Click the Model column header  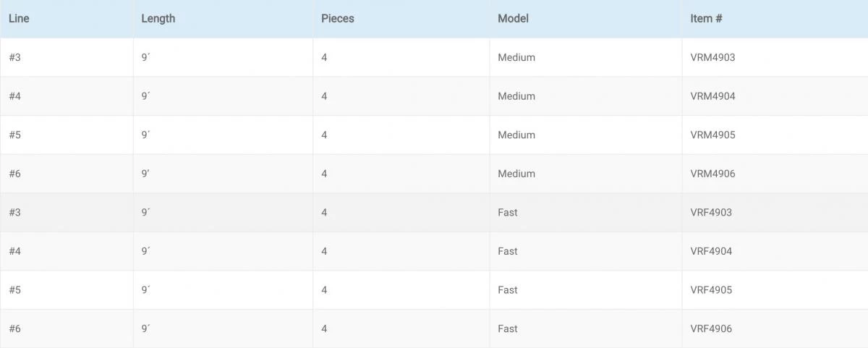pyautogui.click(x=513, y=19)
